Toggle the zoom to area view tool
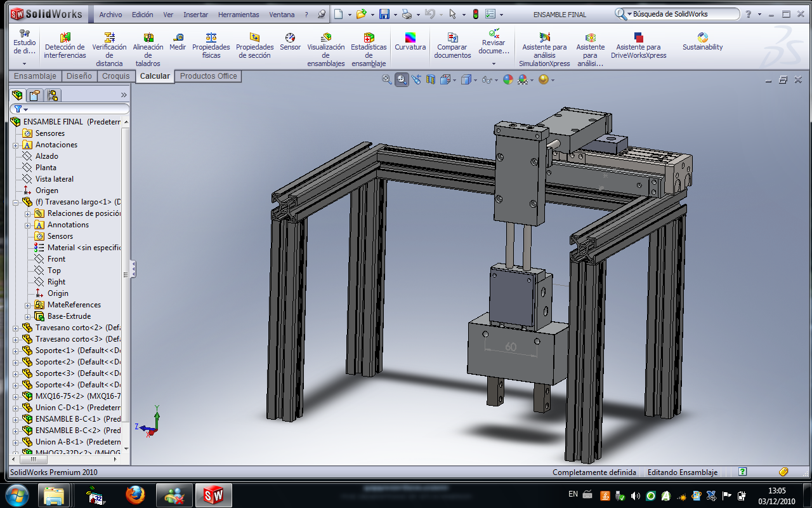The image size is (812, 508). click(402, 79)
